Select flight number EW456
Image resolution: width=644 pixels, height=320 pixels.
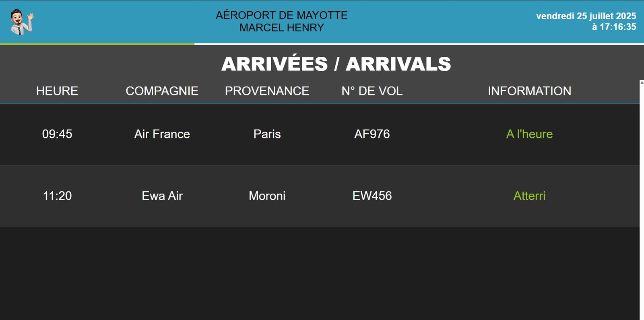click(372, 196)
